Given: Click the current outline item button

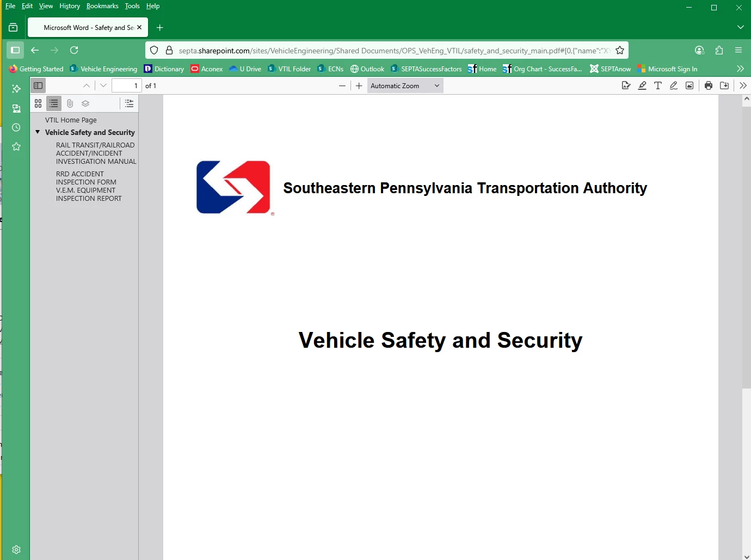Looking at the screenshot, I should [x=129, y=103].
